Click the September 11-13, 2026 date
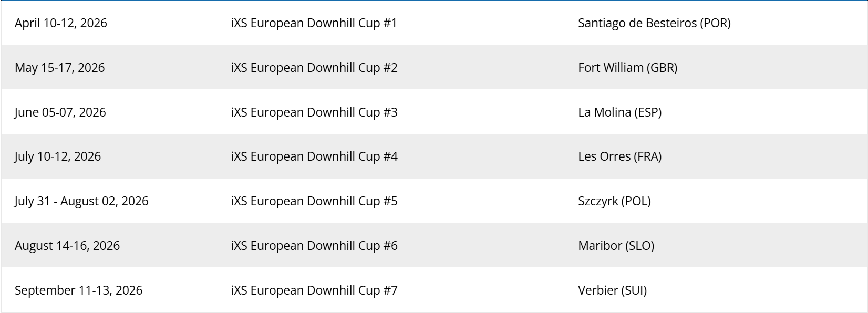 [78, 290]
